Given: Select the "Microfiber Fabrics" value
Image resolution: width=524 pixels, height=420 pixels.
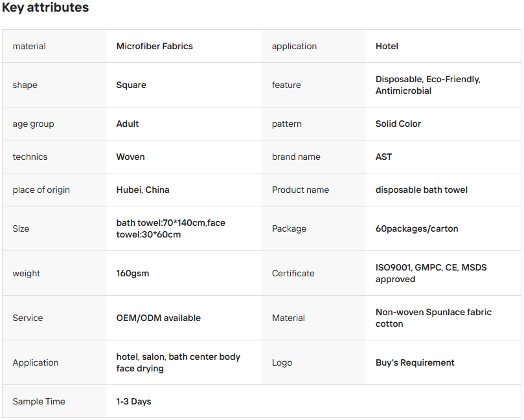Looking at the screenshot, I should (154, 46).
